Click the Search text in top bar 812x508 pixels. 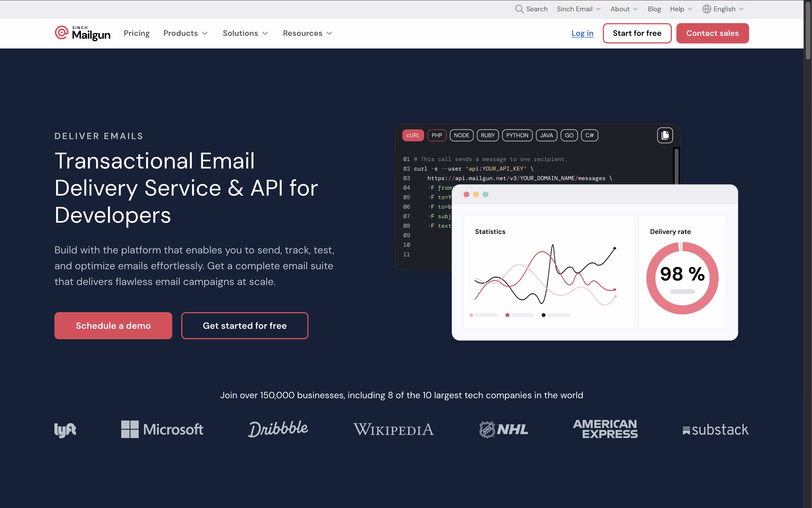537,9
